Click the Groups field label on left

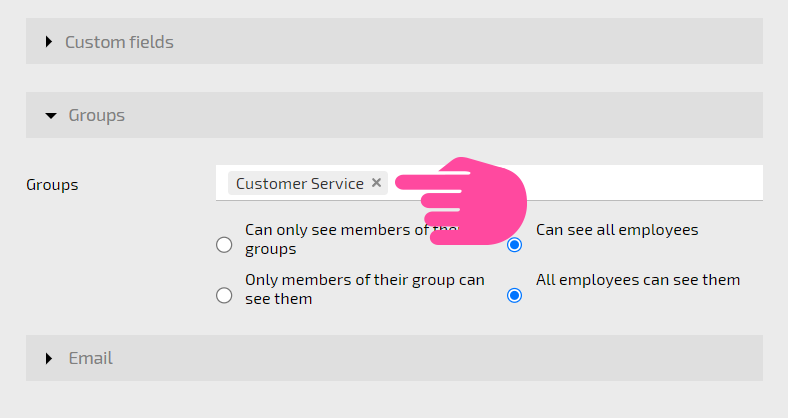[52, 184]
